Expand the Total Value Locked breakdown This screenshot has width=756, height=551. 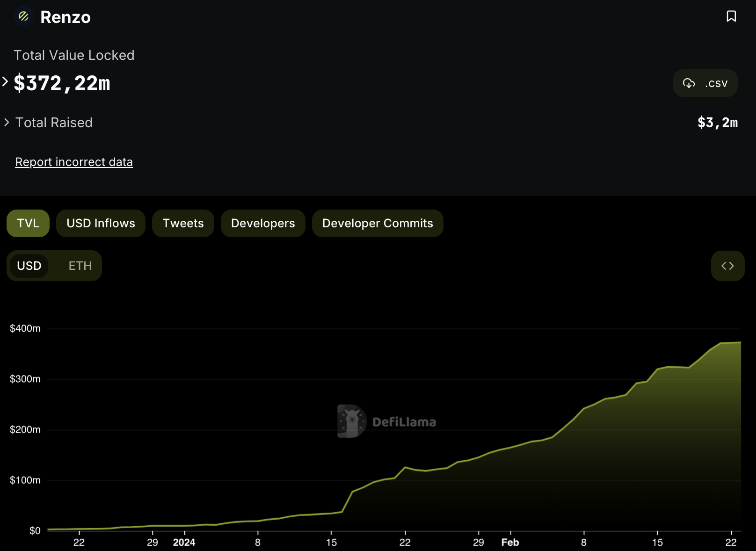pos(5,81)
